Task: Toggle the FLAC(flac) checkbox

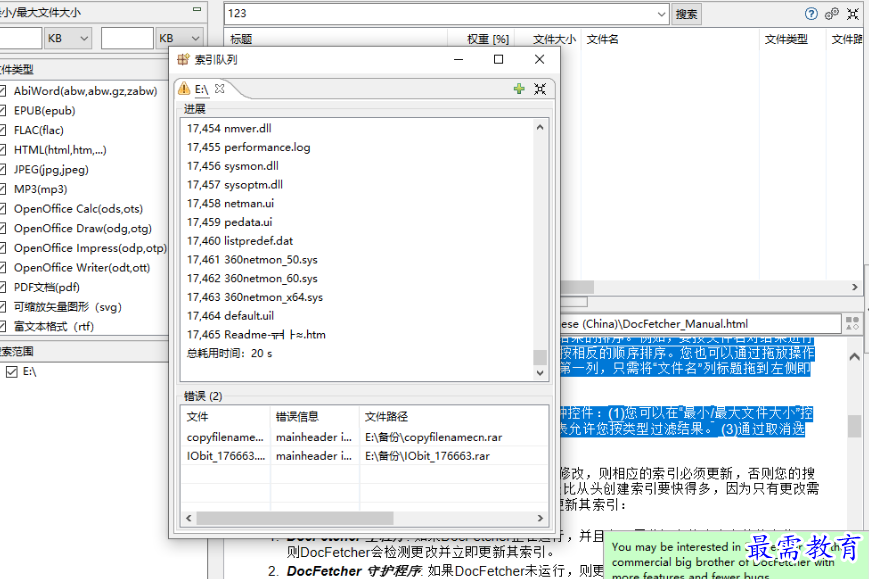Action: click(x=2, y=130)
